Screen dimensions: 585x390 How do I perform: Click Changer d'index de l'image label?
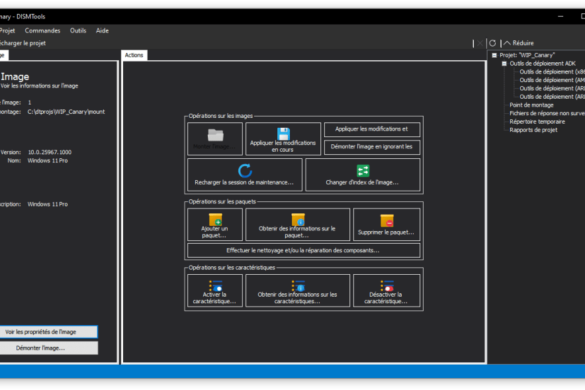click(362, 182)
